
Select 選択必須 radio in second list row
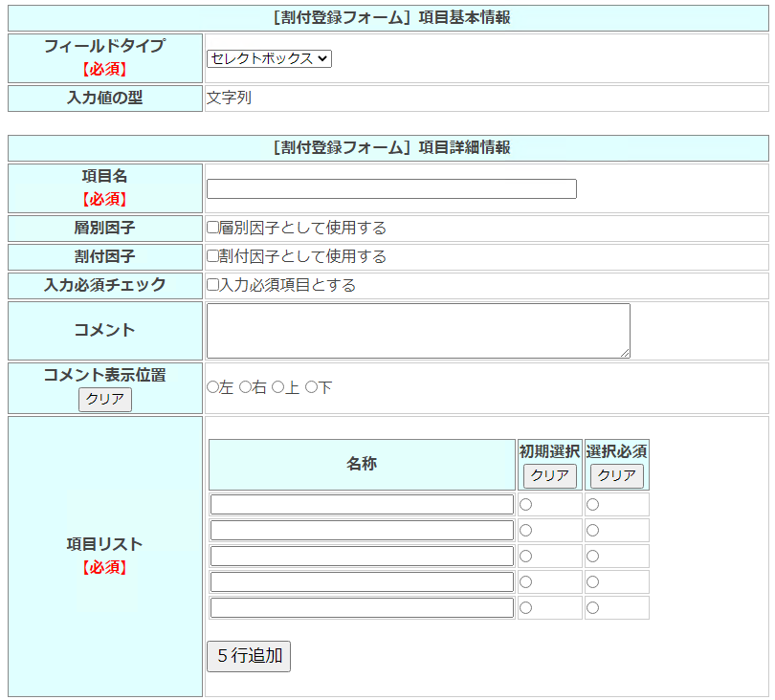(x=592, y=531)
